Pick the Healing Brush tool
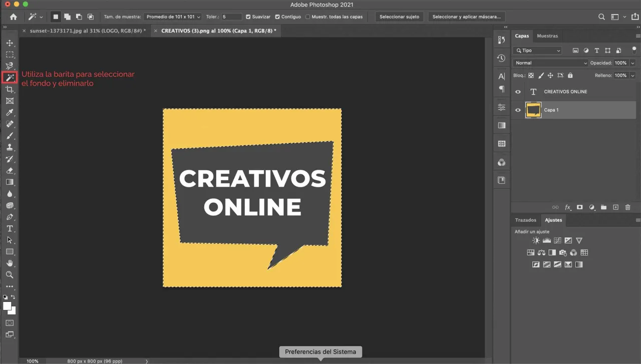Viewport: 641px width, 364px height. pos(10,124)
